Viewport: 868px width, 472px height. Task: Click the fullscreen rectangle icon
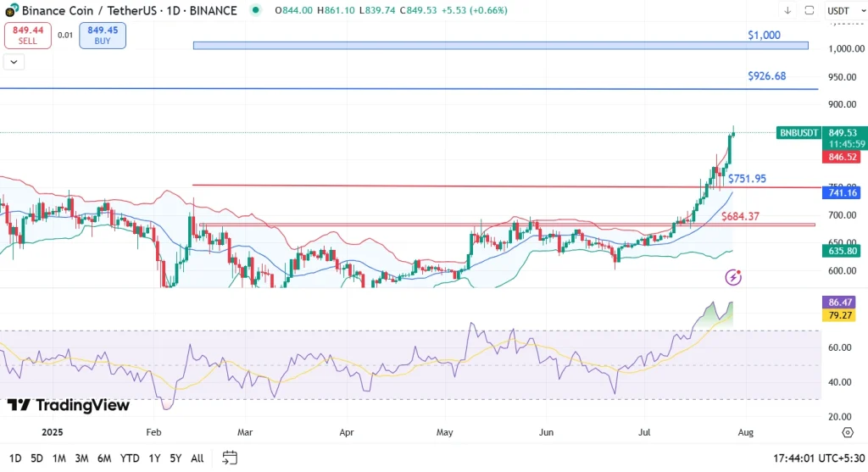coord(810,10)
